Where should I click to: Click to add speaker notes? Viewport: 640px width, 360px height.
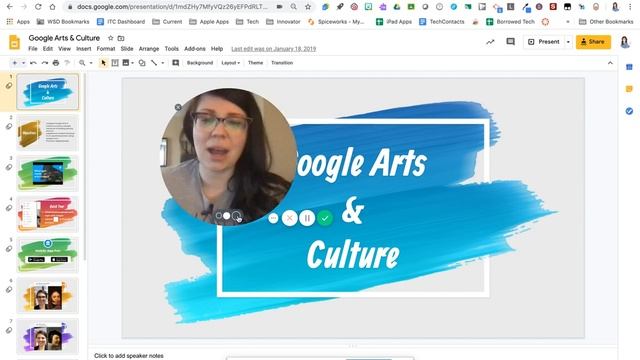[x=129, y=356]
